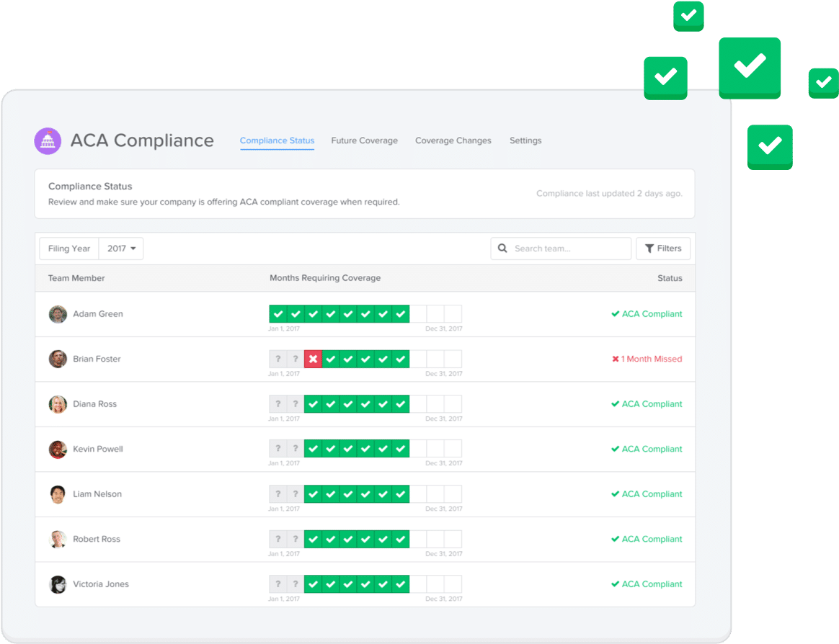Click Adam Green's first green month checkmark
This screenshot has height=644, width=839.
(x=278, y=314)
